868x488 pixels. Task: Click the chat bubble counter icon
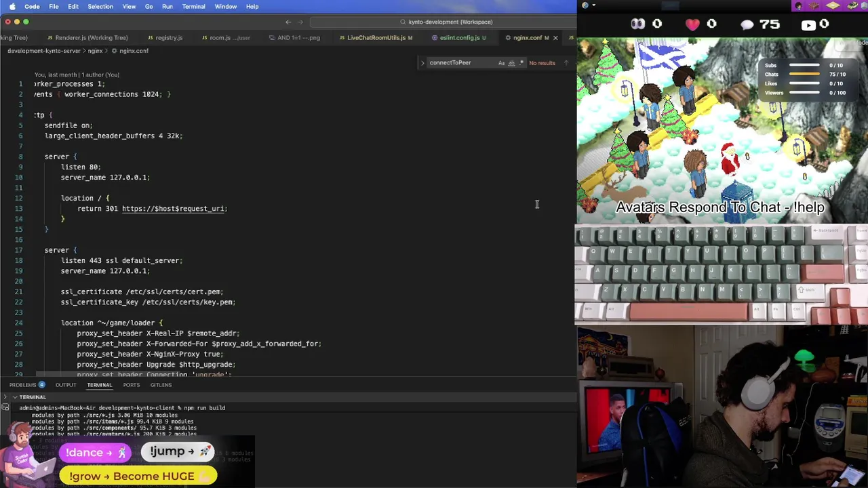(747, 25)
